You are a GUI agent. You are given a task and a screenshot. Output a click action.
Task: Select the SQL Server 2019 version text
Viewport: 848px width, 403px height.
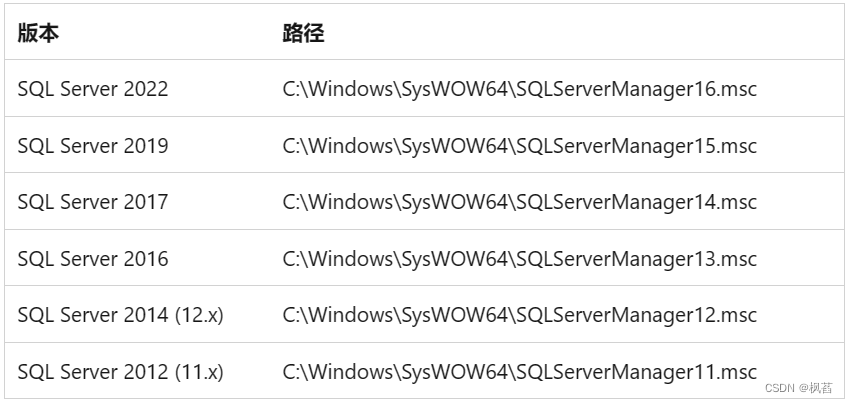click(x=92, y=146)
